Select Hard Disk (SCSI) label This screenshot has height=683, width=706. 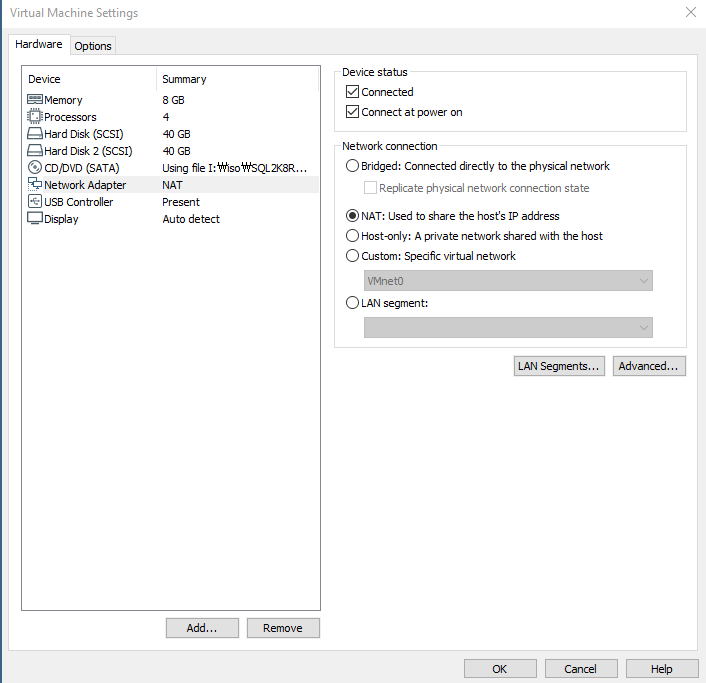pos(84,134)
